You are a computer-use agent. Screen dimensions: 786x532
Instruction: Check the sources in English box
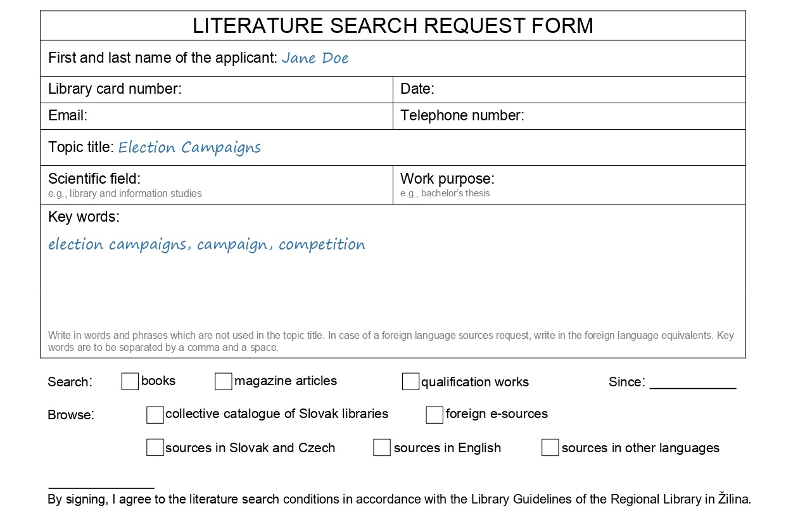(x=382, y=447)
